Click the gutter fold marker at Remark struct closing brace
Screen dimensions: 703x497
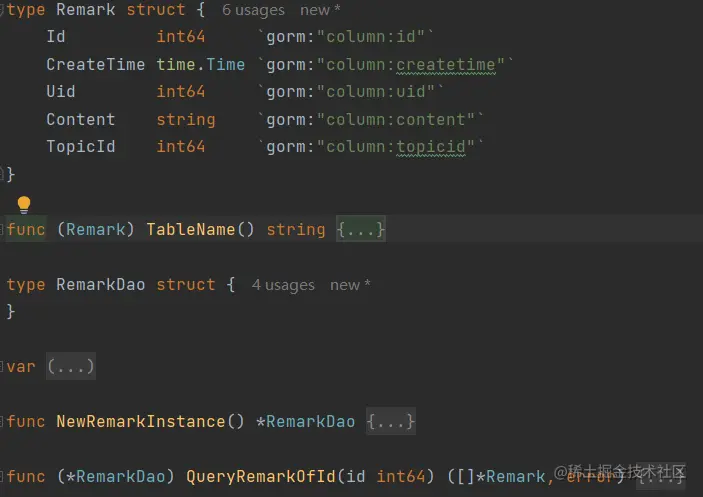point(2,173)
